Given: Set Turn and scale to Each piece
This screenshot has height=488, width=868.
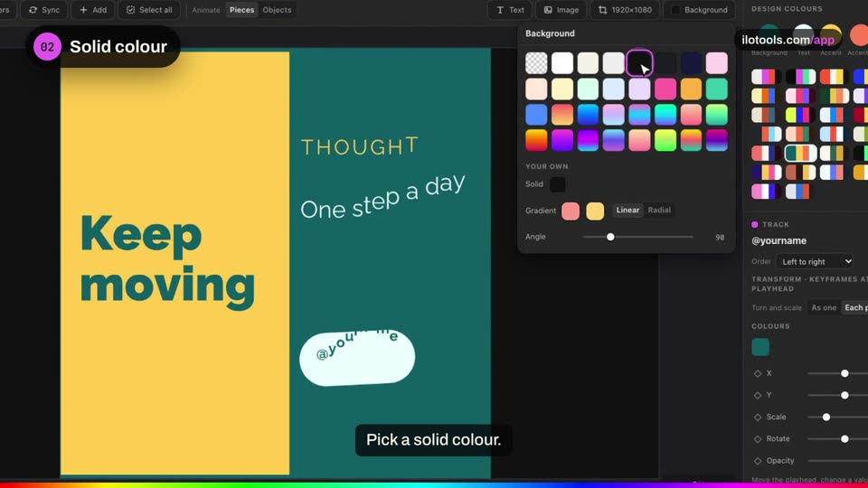Looking at the screenshot, I should [854, 307].
